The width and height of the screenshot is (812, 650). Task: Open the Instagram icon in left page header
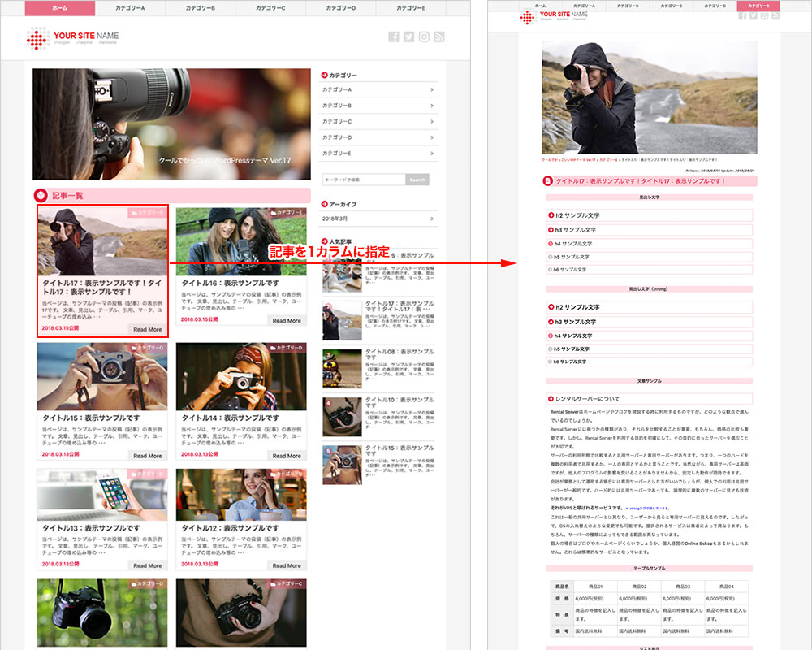coord(424,37)
